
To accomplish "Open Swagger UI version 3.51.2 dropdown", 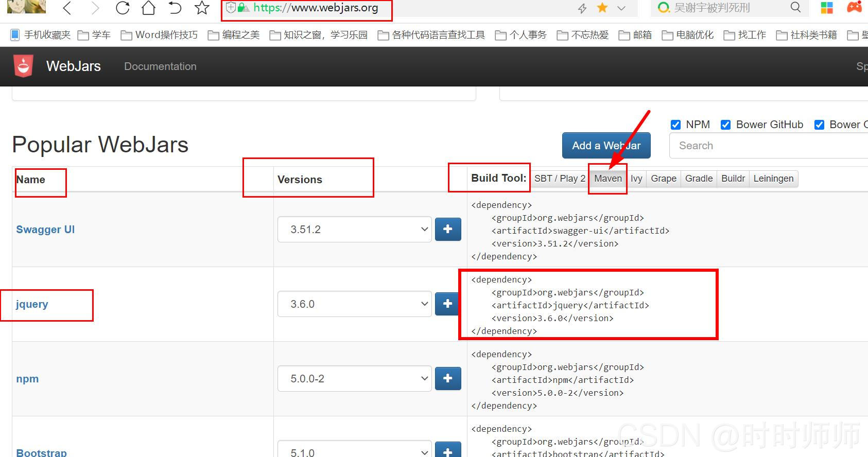I will point(354,229).
